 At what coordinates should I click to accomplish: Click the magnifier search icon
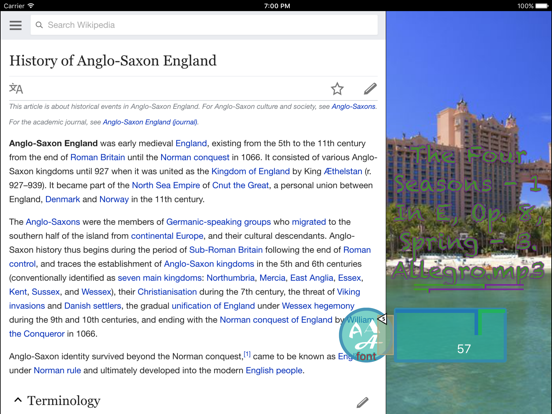(39, 25)
